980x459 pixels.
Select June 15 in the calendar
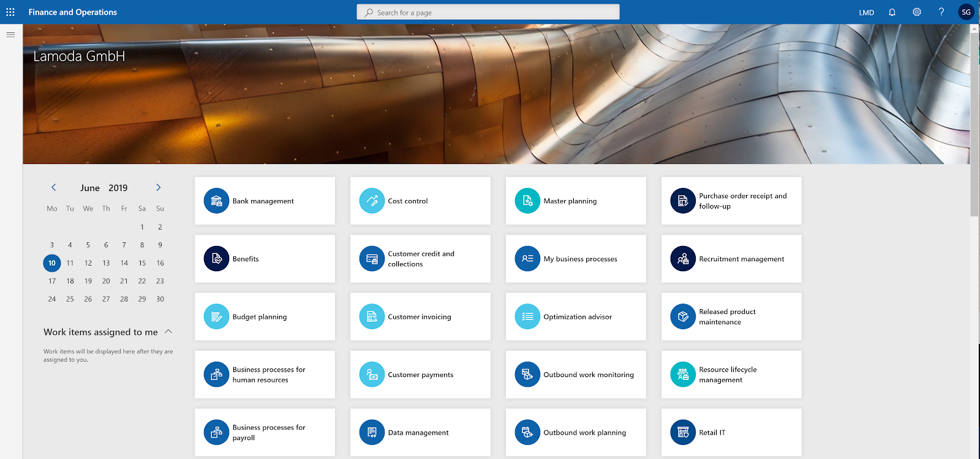click(142, 263)
